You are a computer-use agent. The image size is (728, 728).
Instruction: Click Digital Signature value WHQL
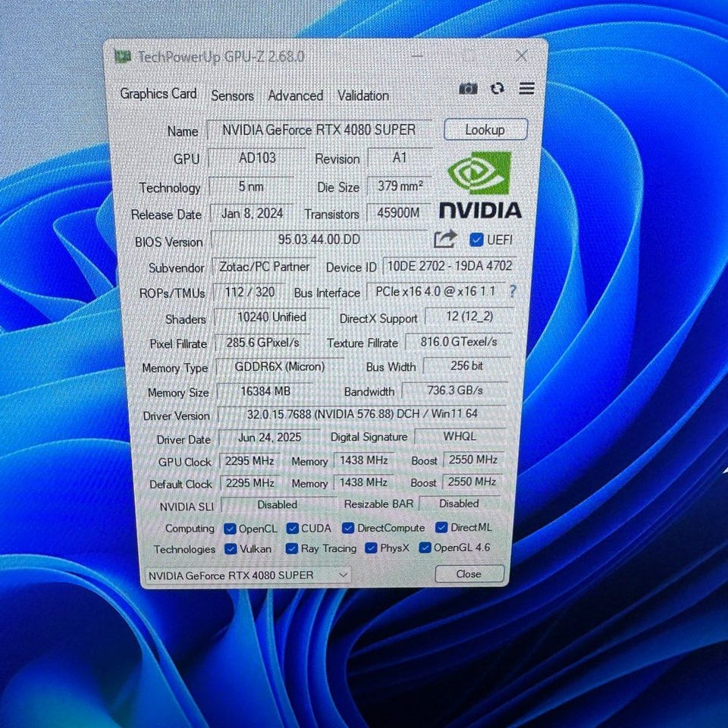(460, 437)
